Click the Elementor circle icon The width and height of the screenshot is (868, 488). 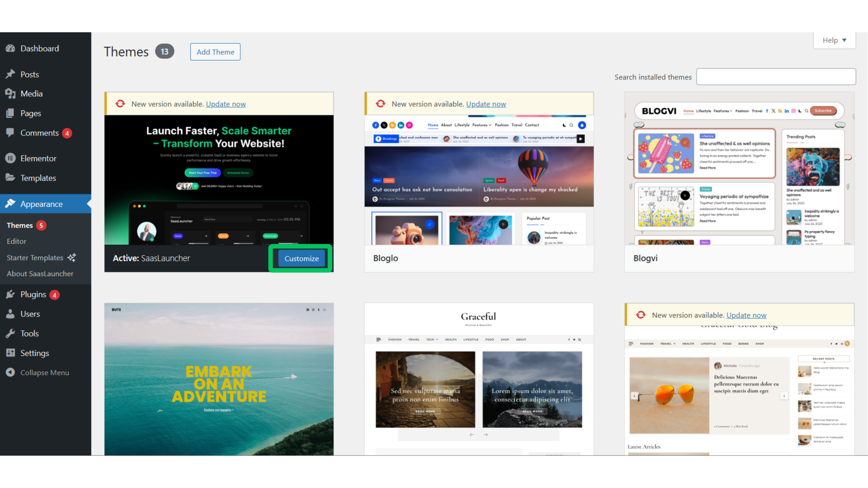tap(11, 158)
